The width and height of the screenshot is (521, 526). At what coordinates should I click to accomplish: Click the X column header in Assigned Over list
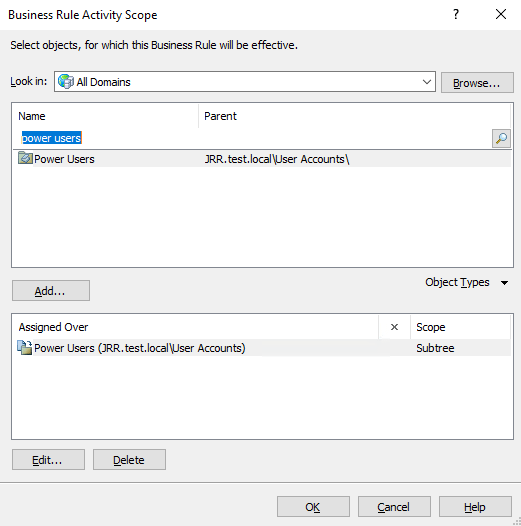tap(394, 327)
